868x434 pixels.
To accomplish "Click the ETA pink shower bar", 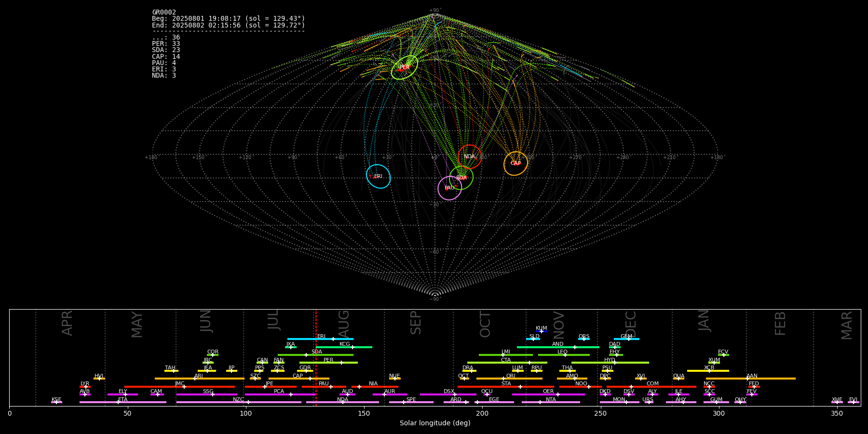I will click(x=123, y=402).
